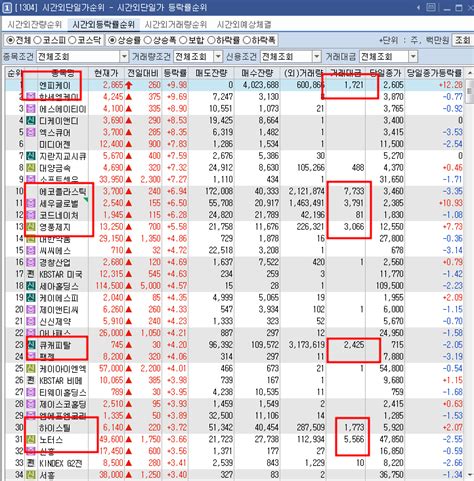Sort by the 현재가 column header
The width and height of the screenshot is (474, 481).
tap(106, 73)
